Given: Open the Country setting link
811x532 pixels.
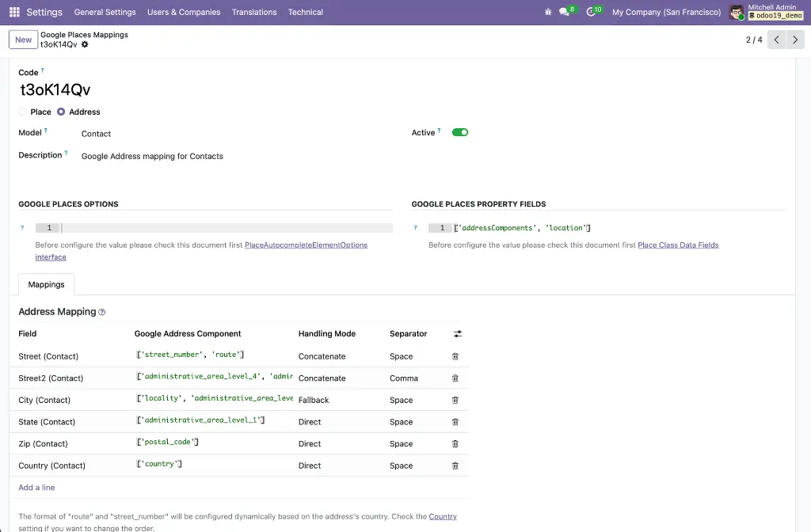Looking at the screenshot, I should (443, 516).
